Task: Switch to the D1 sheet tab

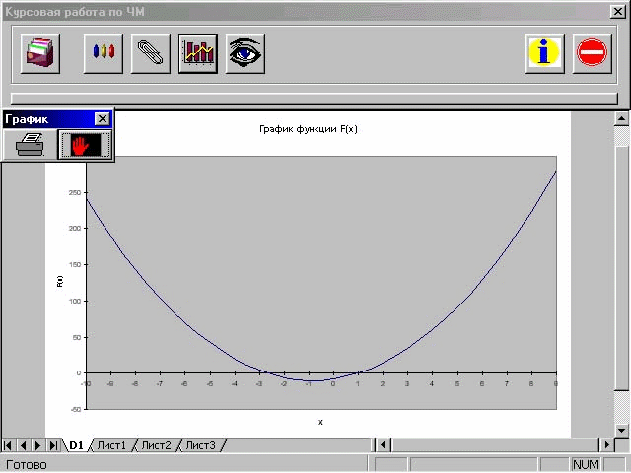Action: point(76,445)
